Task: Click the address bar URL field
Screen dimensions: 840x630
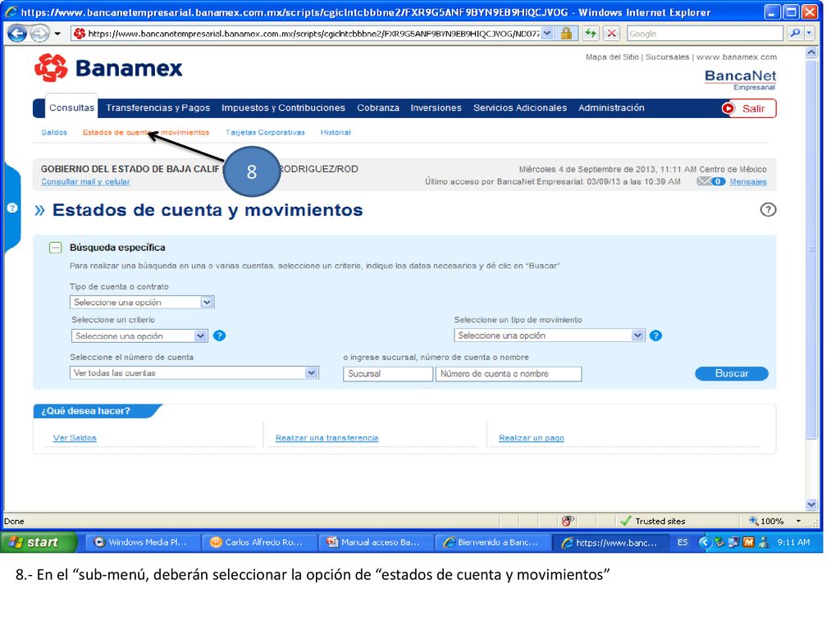Action: point(313,33)
